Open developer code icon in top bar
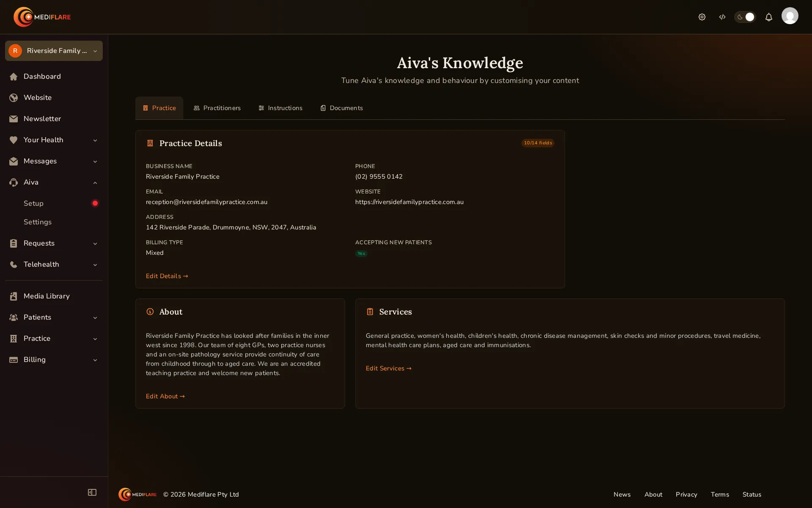Screen dimensions: 812x508 click(x=722, y=17)
